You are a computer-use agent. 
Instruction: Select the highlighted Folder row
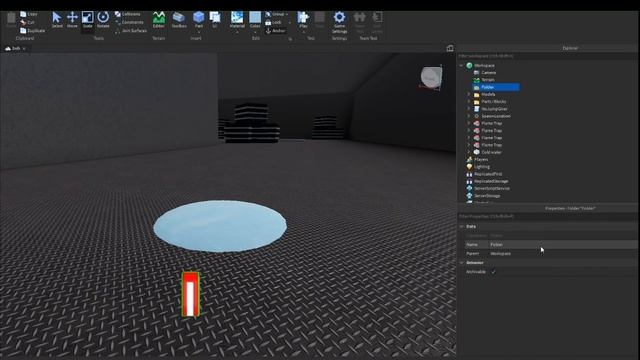pyautogui.click(x=496, y=87)
